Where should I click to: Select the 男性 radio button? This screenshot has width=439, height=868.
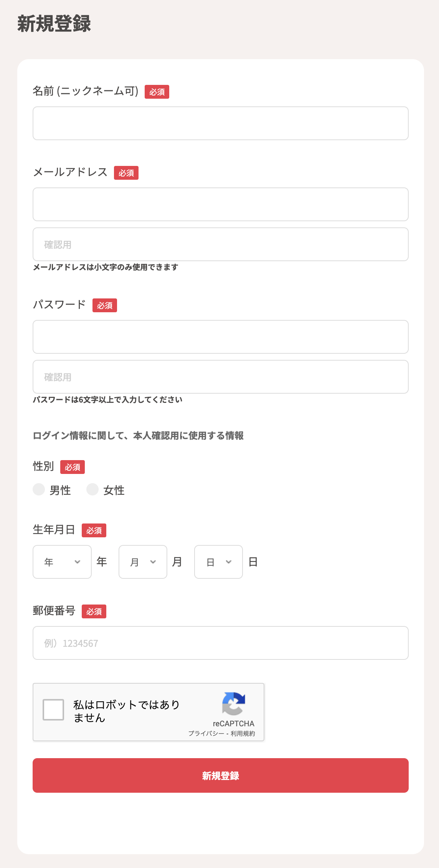(39, 490)
